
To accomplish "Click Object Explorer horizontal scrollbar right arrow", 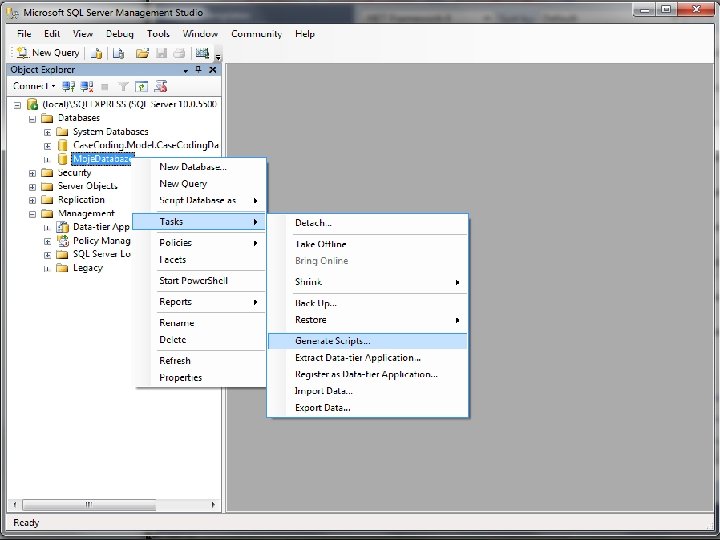I will (213, 505).
